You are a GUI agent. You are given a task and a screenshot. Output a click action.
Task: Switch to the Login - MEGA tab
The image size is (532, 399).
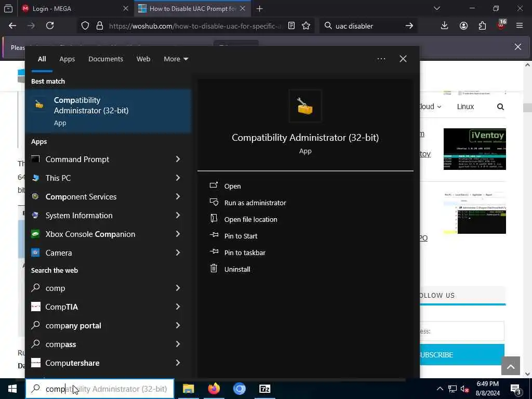point(75,8)
